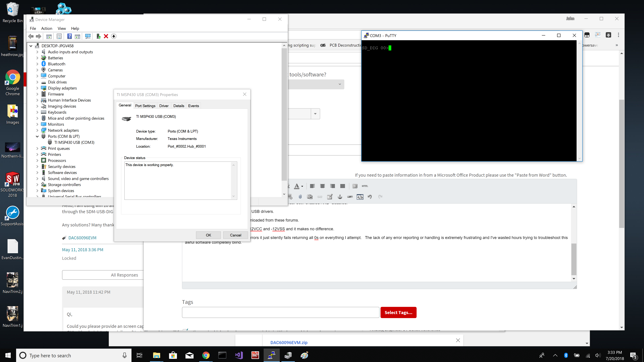Click taskbar search box
This screenshot has height=362, width=644.
(x=74, y=355)
